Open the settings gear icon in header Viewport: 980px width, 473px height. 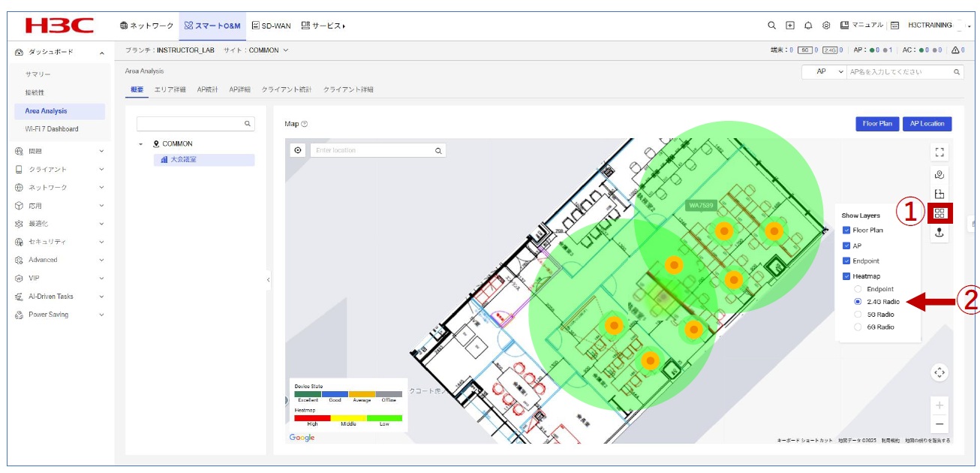coord(826,26)
